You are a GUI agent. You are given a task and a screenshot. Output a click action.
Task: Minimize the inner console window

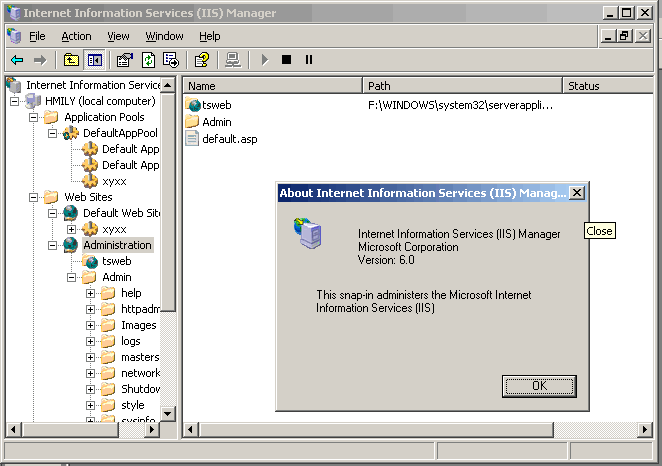click(x=608, y=36)
